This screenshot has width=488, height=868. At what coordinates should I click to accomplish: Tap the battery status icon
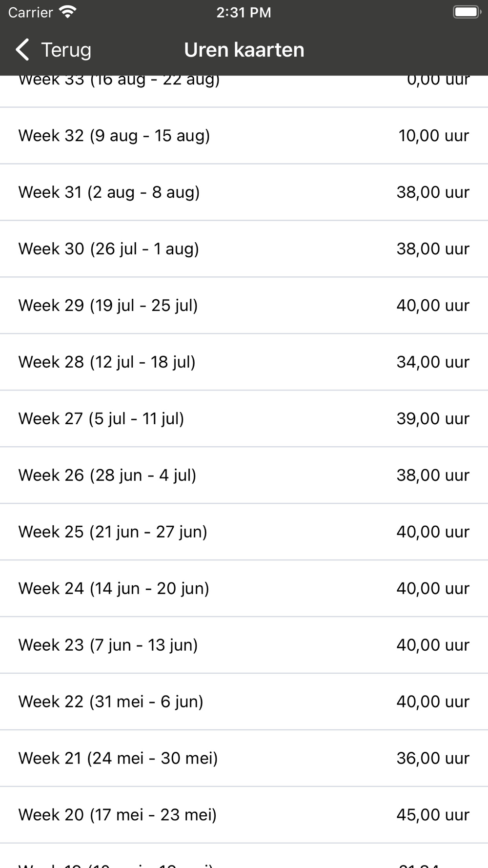(x=467, y=12)
